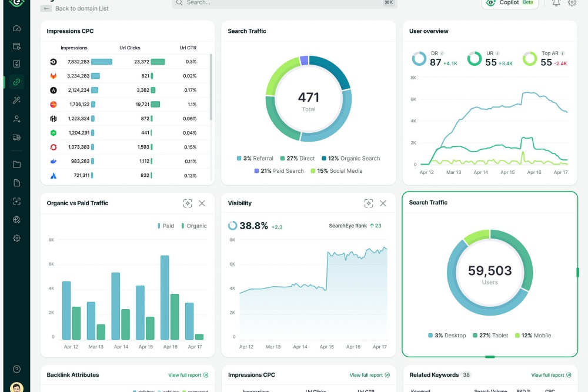Open the browser window cursor sidebar icon

[x=16, y=46]
